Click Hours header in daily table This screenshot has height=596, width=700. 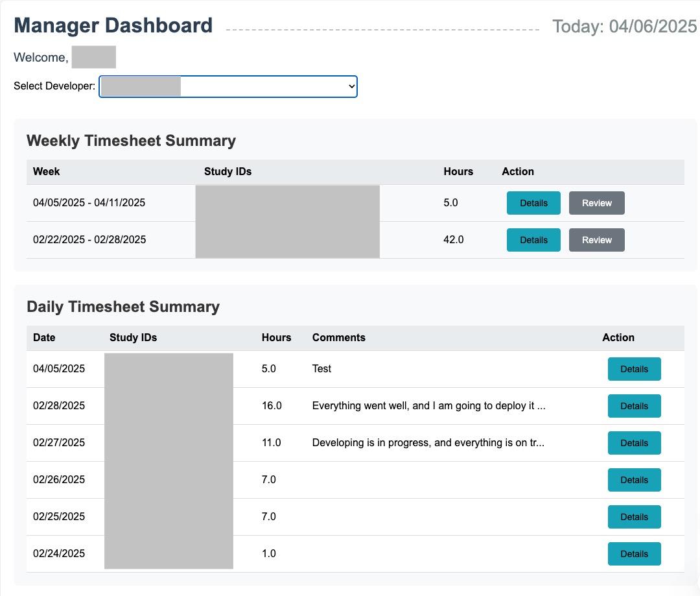276,338
